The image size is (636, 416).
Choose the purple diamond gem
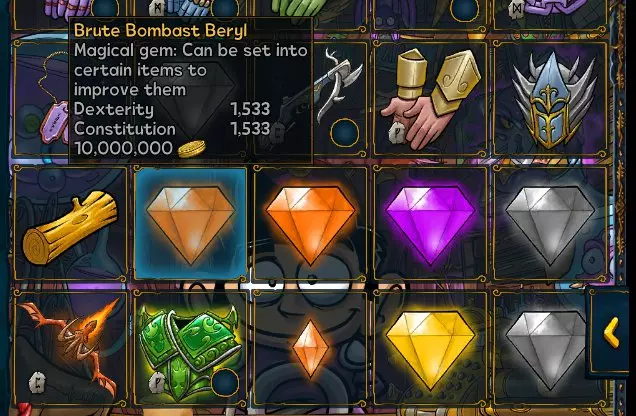tap(430, 225)
